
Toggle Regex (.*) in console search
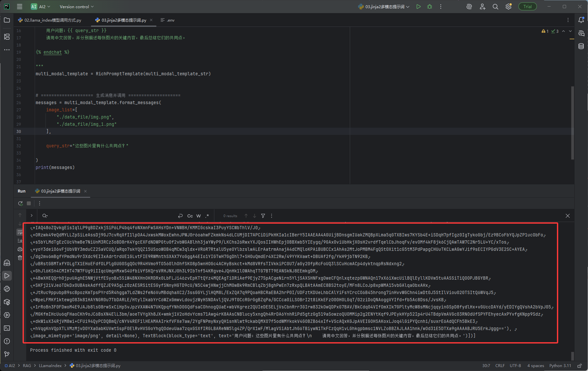(207, 216)
